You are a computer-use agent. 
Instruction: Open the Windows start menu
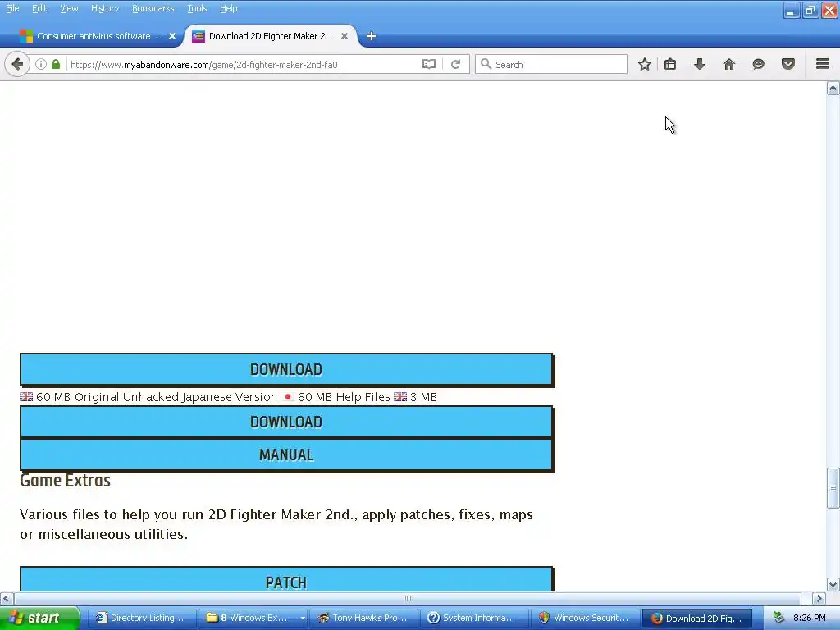click(39, 618)
